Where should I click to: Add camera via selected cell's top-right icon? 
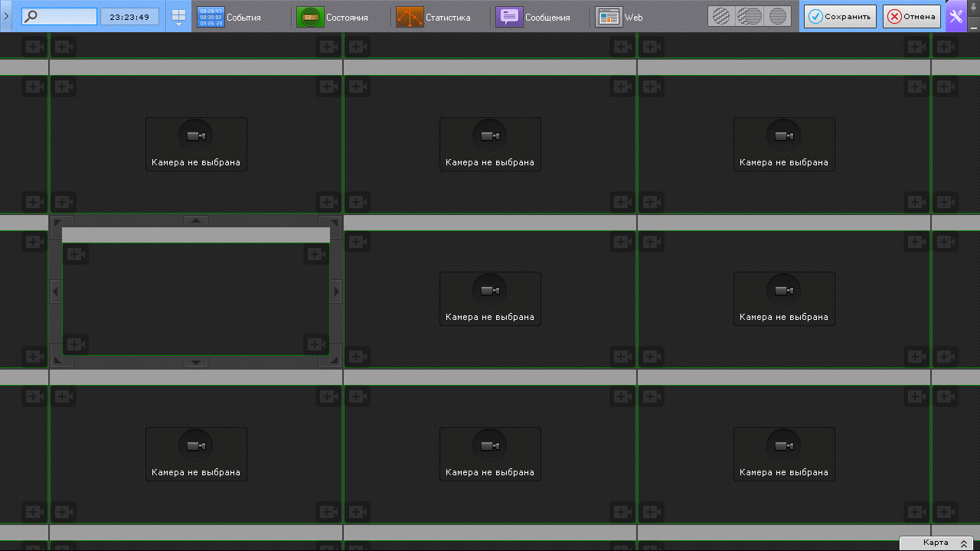[316, 255]
